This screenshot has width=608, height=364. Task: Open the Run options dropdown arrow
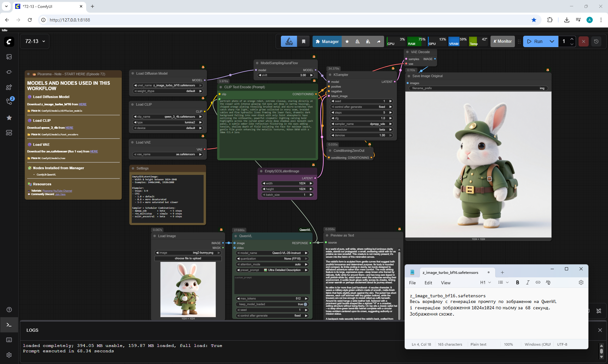pos(552,41)
